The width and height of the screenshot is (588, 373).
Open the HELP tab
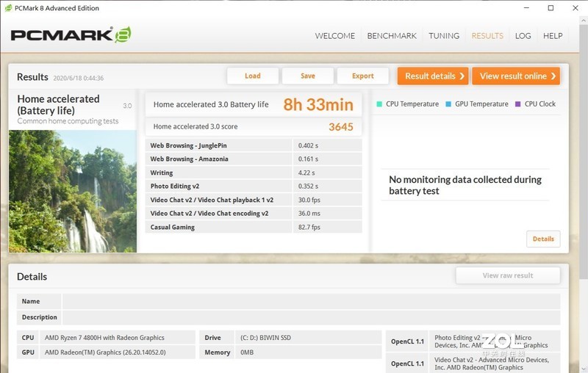tap(553, 36)
